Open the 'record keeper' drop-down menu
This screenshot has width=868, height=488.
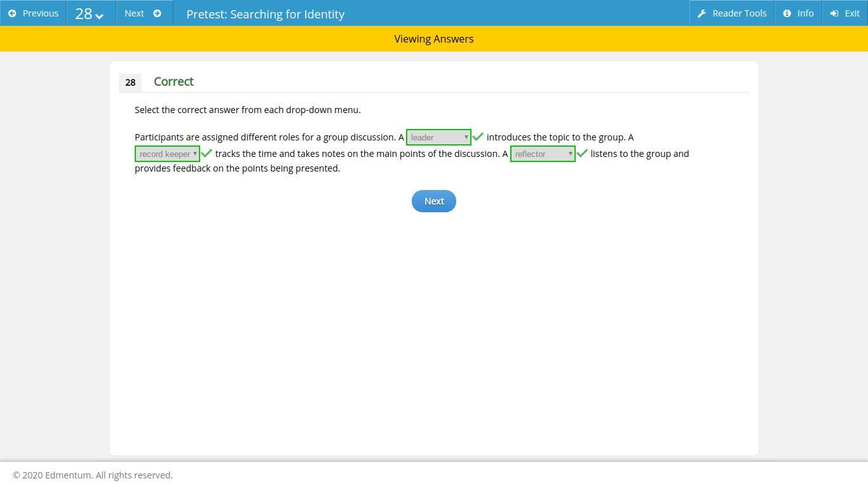167,154
